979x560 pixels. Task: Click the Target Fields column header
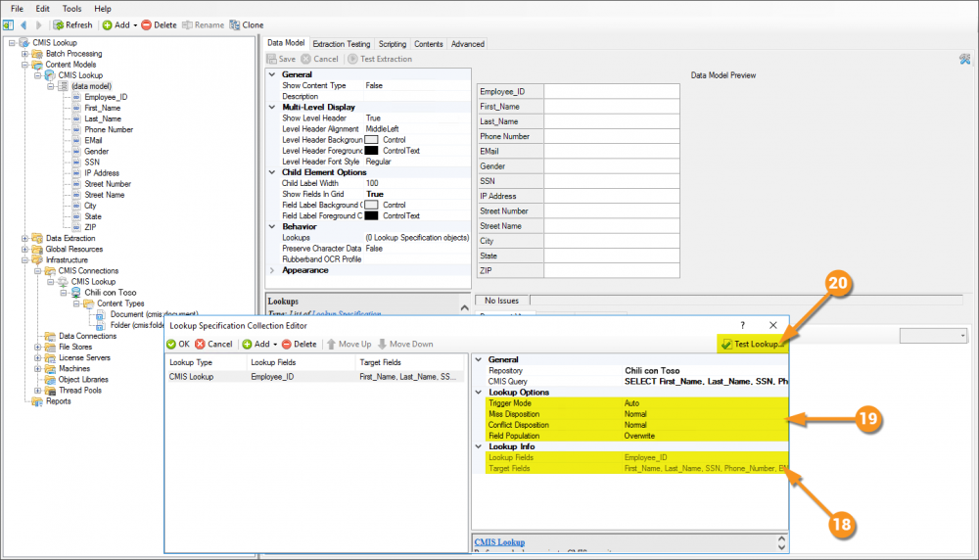coord(410,362)
